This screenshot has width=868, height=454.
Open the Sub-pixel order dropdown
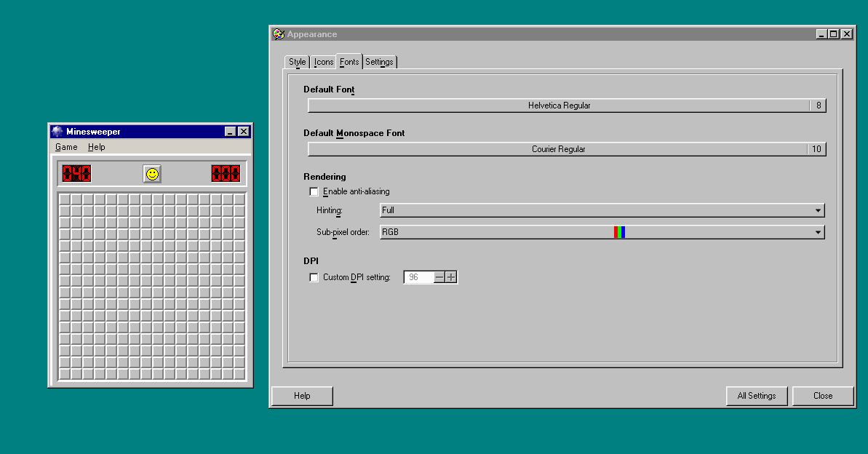click(x=602, y=232)
